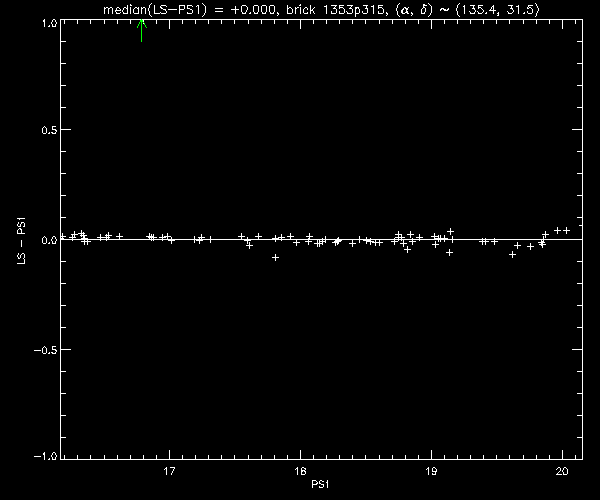Click the x-axis tick label "19"
Viewport: 600px width, 500px height.
tap(431, 471)
